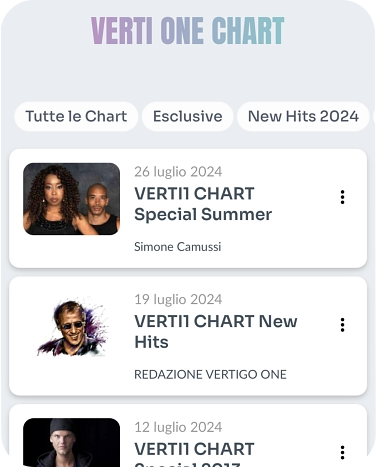
Task: Click the 26 luglio 2024 date
Action: pos(178,172)
